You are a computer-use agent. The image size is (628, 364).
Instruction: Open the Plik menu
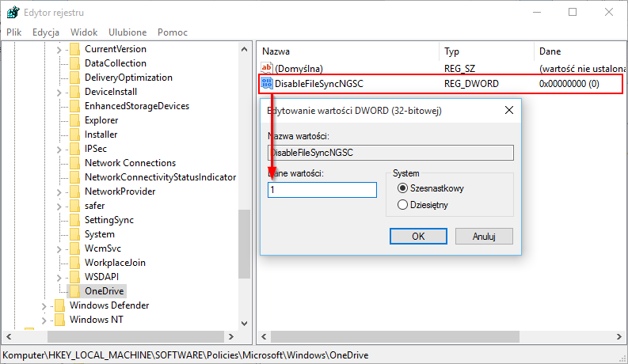click(x=14, y=32)
